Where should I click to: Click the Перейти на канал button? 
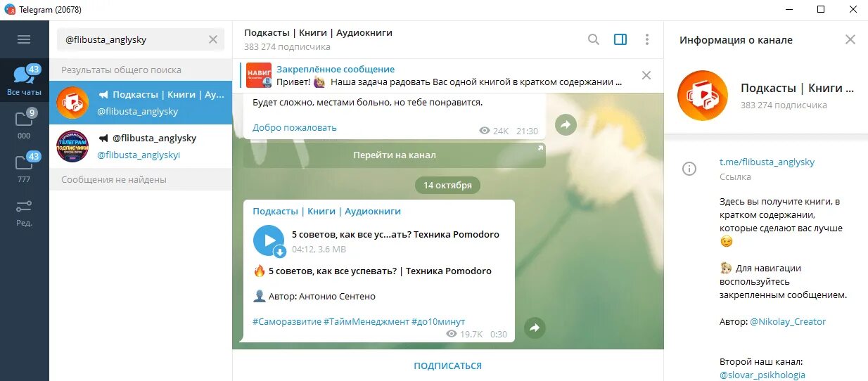click(x=395, y=155)
